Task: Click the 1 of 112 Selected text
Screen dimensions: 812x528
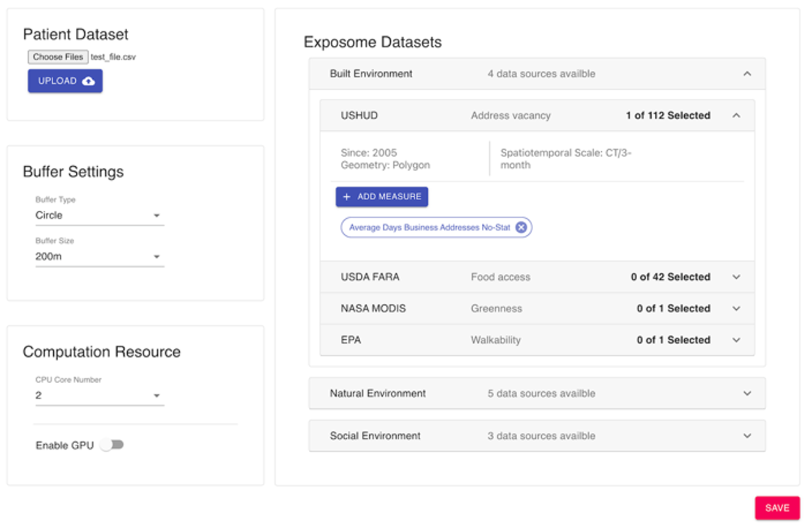Action: tap(668, 116)
